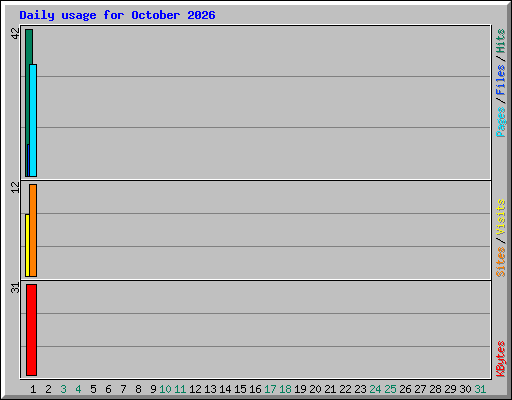Image resolution: width=512 pixels, height=400 pixels.
Task: Click day 22 on the x-axis
Action: coord(345,389)
